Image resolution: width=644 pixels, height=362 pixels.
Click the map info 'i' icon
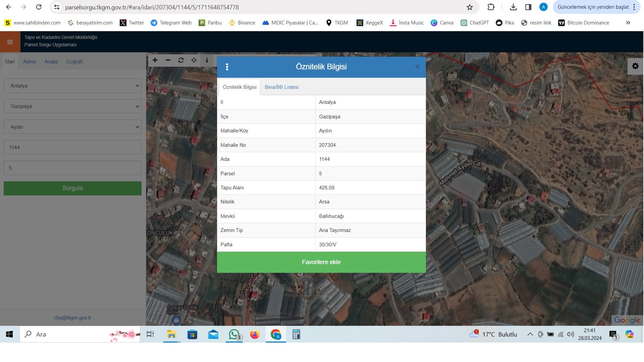207,60
